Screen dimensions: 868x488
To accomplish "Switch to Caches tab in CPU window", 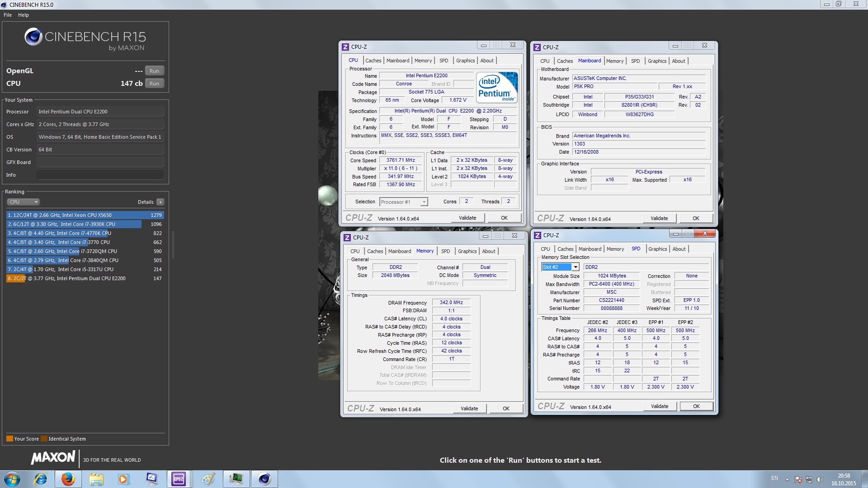I will (x=373, y=61).
